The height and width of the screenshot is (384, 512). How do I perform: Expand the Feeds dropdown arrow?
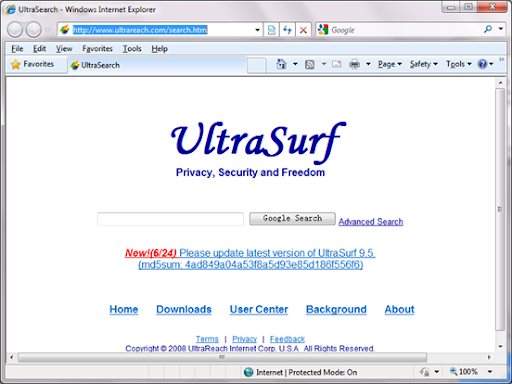pyautogui.click(x=323, y=64)
